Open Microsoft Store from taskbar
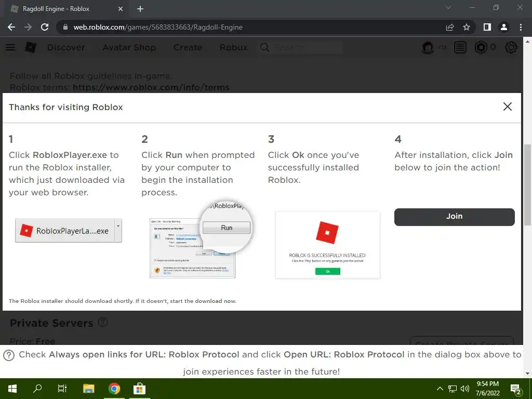Image resolution: width=532 pixels, height=399 pixels. coord(139,389)
